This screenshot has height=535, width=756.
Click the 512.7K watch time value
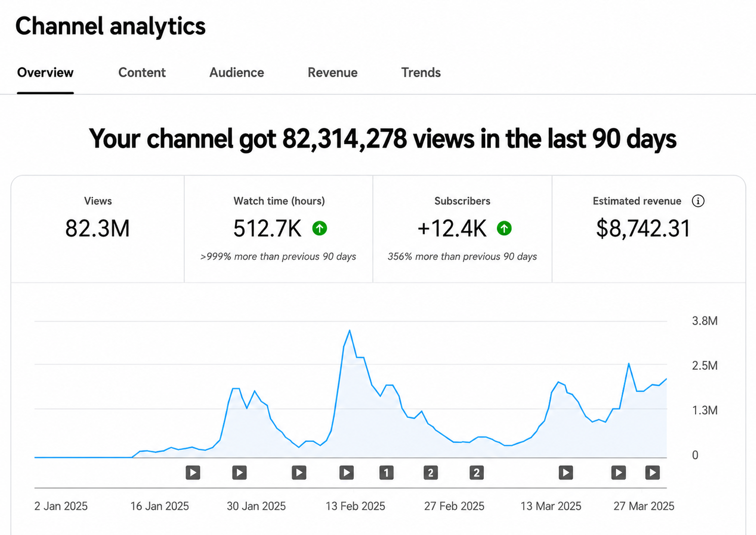[267, 229]
